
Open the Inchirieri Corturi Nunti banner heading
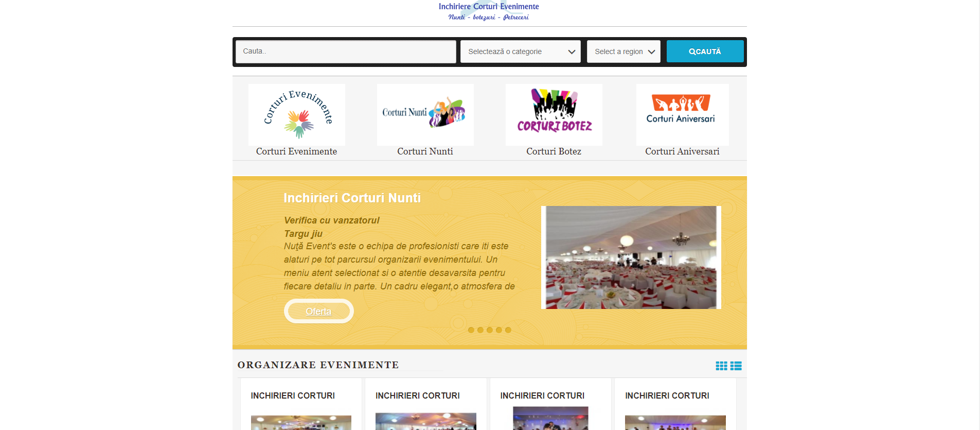(352, 198)
